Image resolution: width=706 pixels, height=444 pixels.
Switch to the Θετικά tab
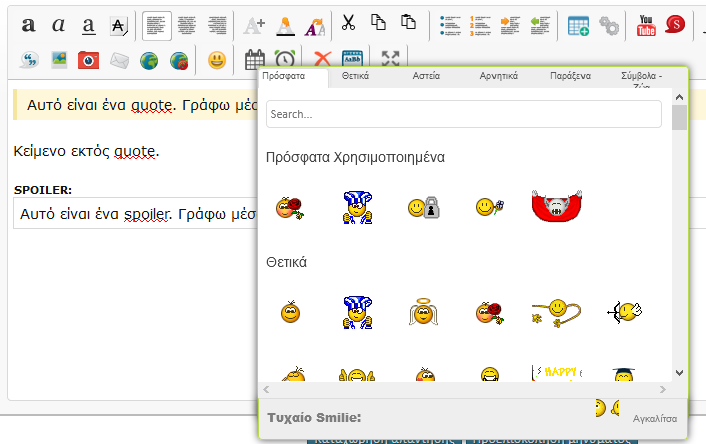(356, 75)
